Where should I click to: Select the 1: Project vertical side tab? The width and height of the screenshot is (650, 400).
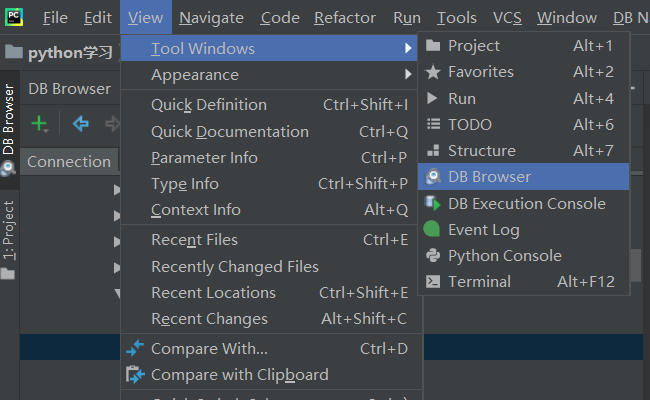pos(9,230)
